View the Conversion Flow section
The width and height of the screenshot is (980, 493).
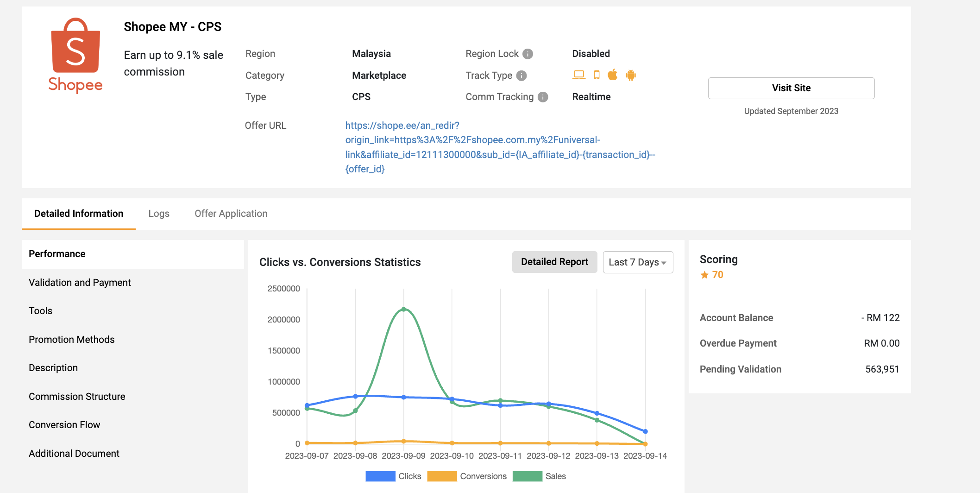(x=133, y=425)
